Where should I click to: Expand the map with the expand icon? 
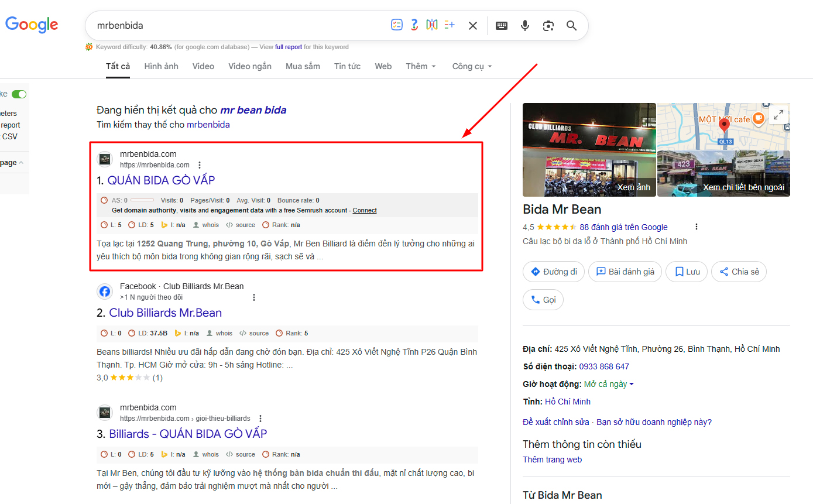pyautogui.click(x=778, y=115)
